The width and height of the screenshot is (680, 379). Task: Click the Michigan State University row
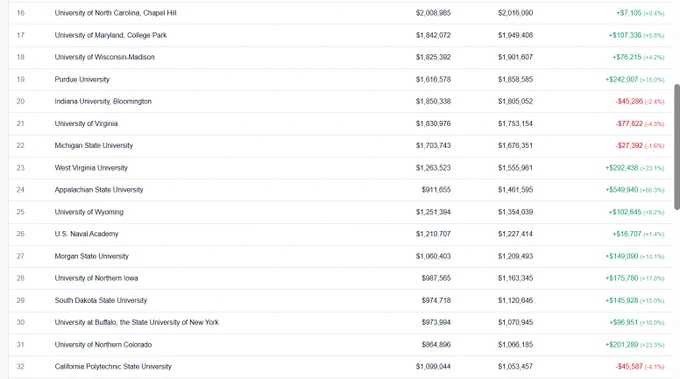(340, 146)
